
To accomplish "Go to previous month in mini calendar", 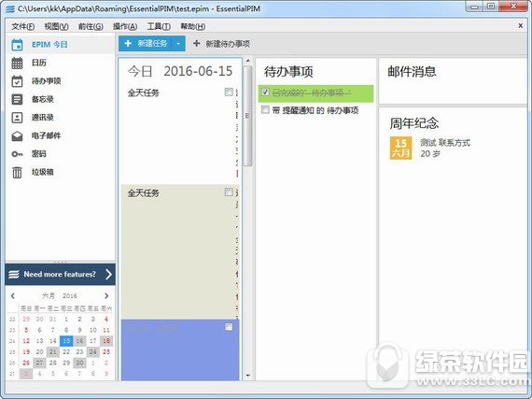I will click(x=13, y=296).
